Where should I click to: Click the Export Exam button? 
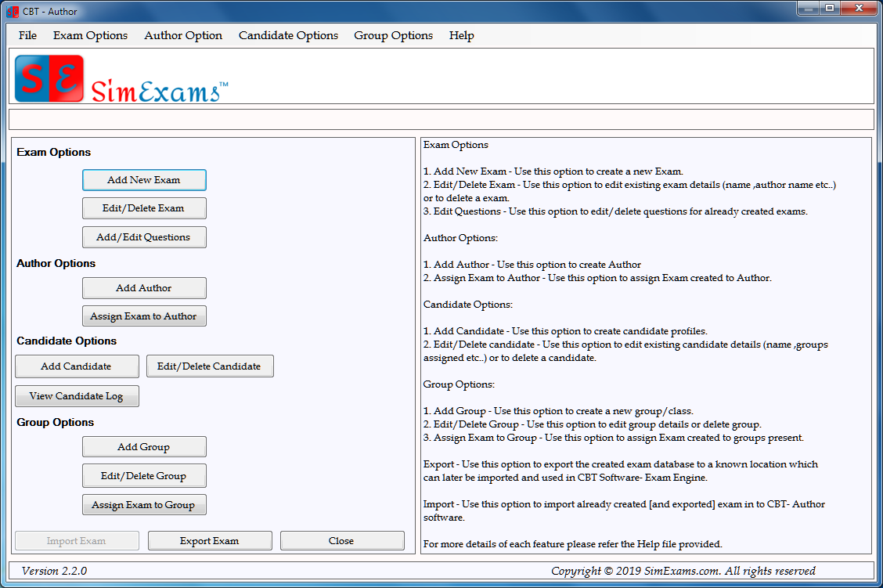(210, 541)
